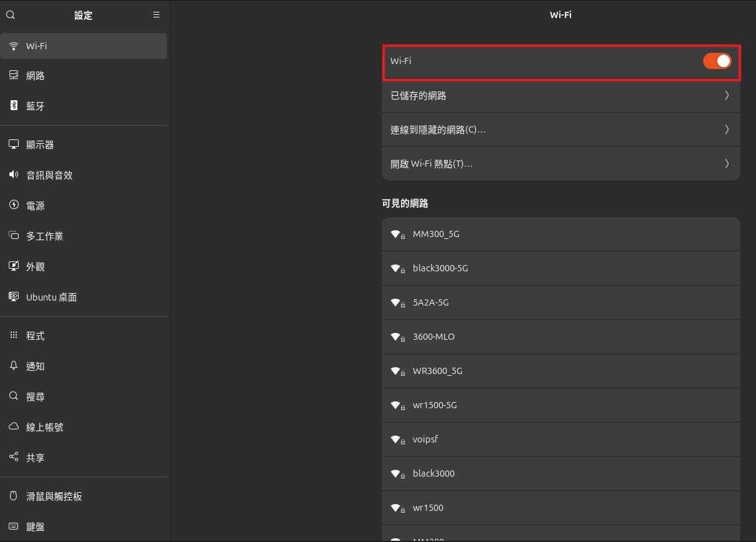Click the 通知 bell icon
Screen dimensions: 756x542
point(14,366)
